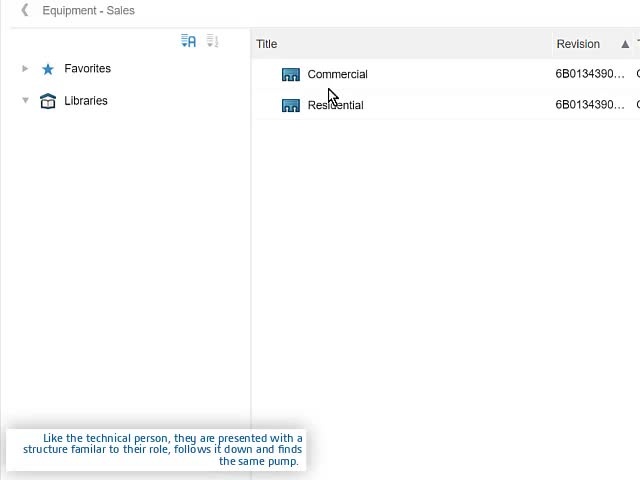
Task: Click the Commercial row revision number
Action: tap(590, 75)
